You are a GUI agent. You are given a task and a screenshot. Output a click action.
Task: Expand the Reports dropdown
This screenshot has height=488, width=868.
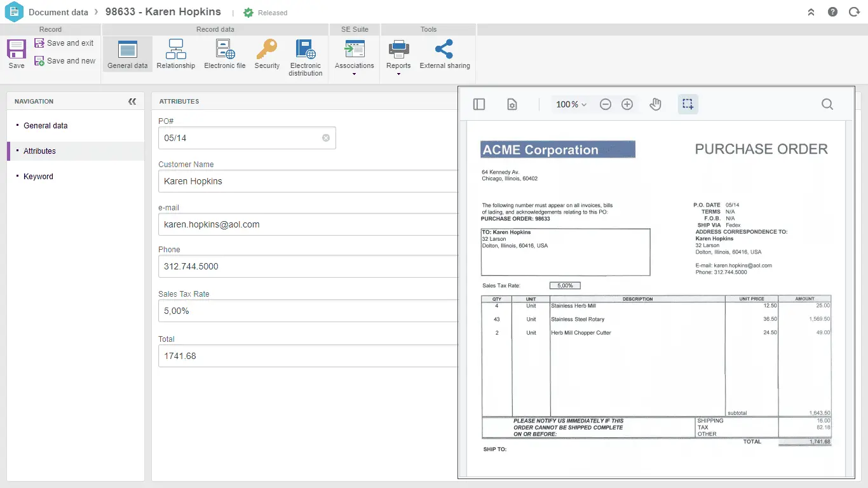pyautogui.click(x=398, y=74)
